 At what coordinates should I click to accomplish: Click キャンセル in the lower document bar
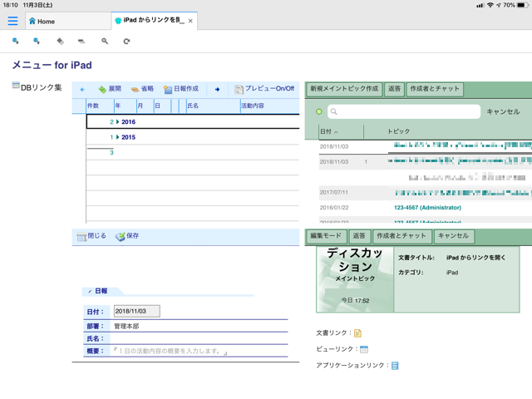(x=454, y=236)
